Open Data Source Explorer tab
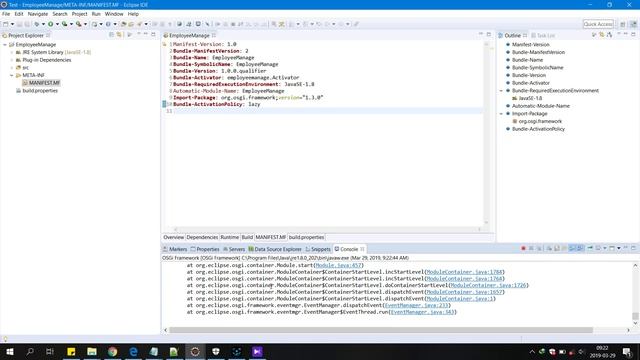The image size is (640, 360). click(275, 249)
